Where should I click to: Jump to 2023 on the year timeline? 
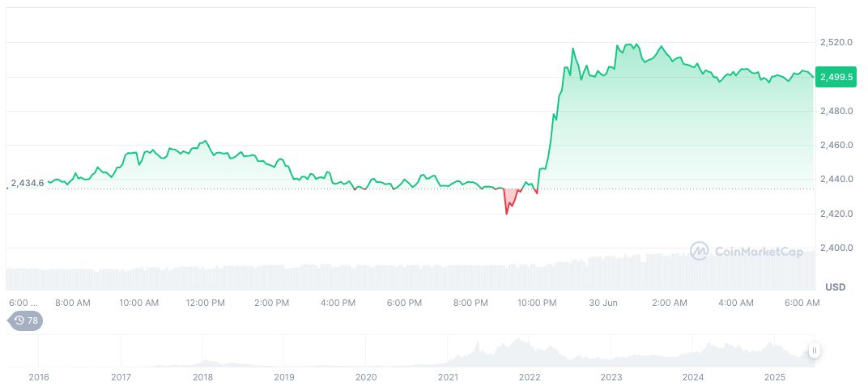611,377
